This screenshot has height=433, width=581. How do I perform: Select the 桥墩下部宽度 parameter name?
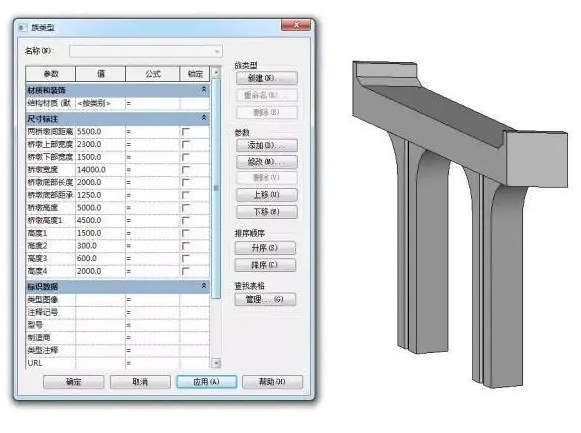click(50, 157)
